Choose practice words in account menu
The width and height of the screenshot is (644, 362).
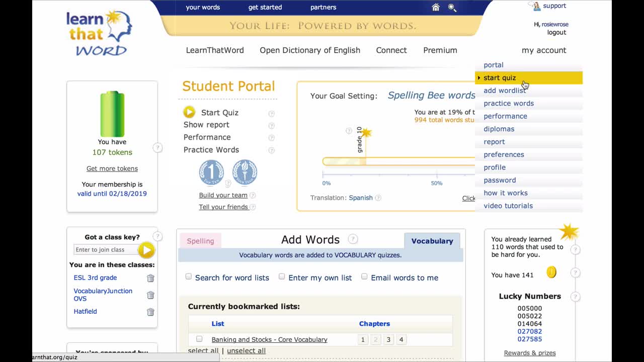(529, 103)
